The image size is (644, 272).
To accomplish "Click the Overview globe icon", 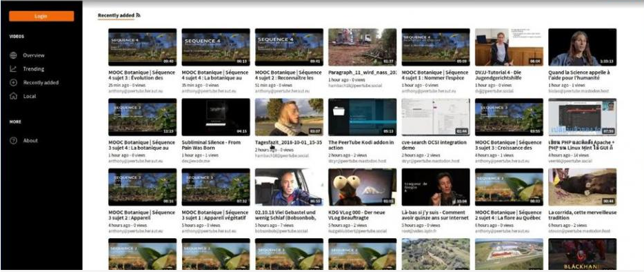I will click(x=13, y=55).
